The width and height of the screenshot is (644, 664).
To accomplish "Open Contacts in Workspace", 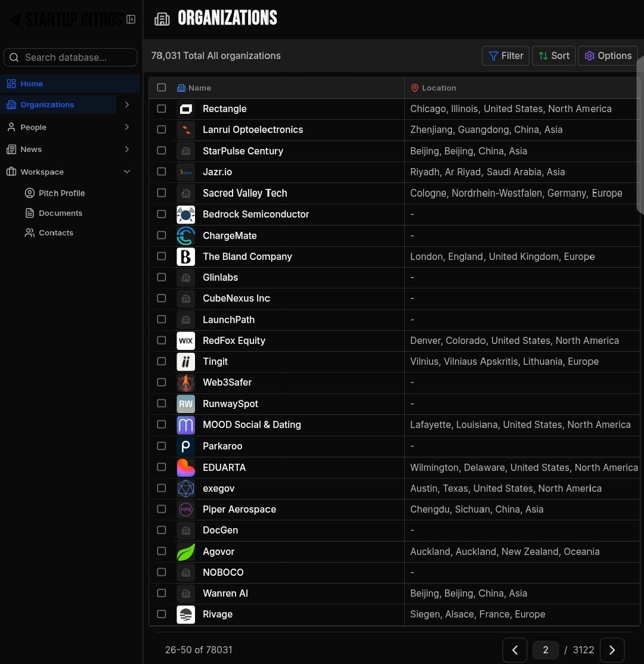I will 49,232.
